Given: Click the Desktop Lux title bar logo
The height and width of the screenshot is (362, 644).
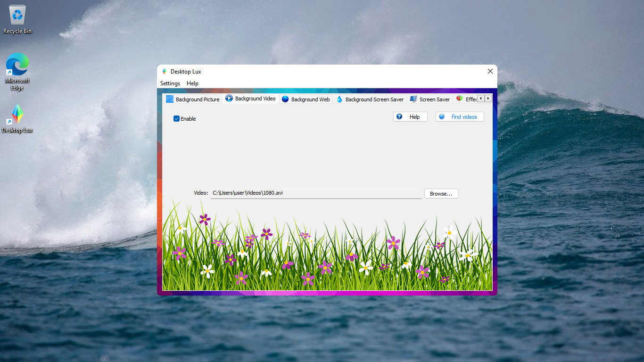Looking at the screenshot, I should (164, 72).
